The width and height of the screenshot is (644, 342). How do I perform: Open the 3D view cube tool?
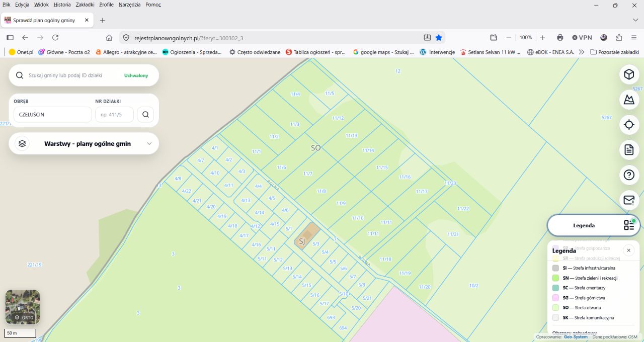tap(629, 74)
